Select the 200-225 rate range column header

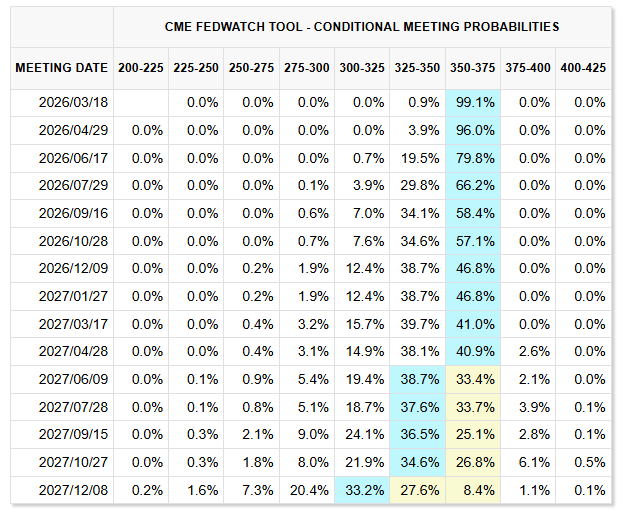[x=140, y=68]
